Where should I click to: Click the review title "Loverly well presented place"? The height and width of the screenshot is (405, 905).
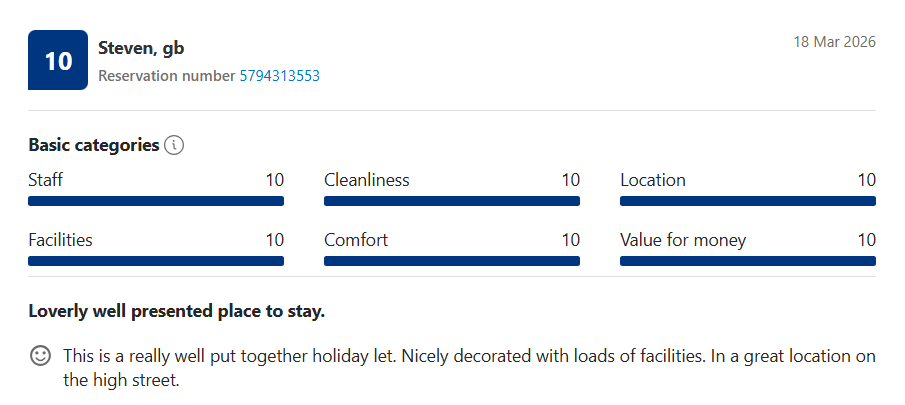[177, 312]
